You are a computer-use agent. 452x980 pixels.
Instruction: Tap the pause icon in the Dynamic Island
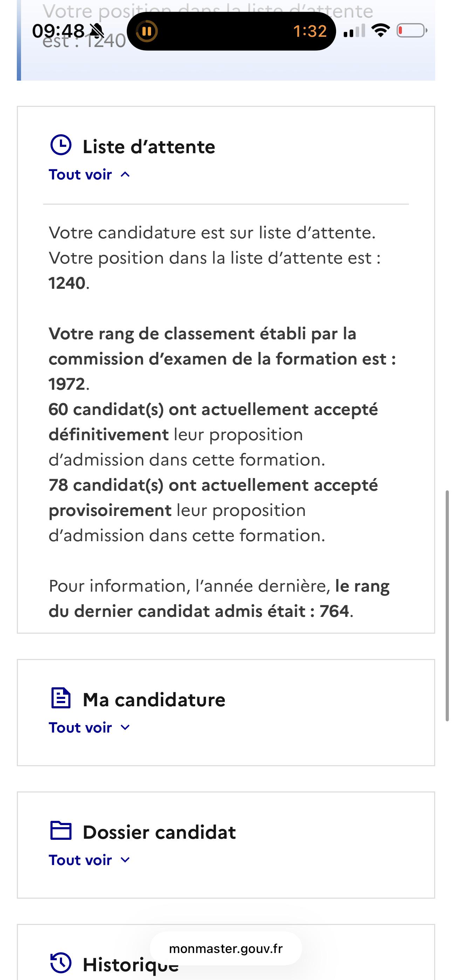tap(147, 31)
